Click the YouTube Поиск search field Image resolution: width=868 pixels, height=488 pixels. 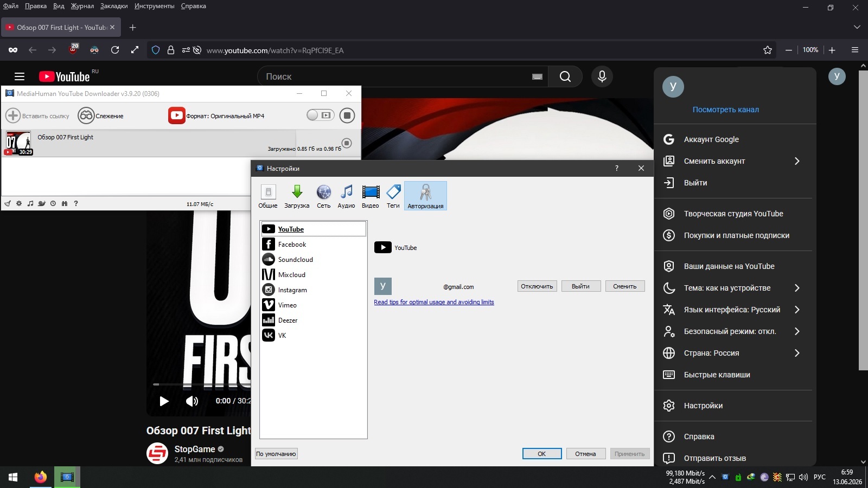403,76
